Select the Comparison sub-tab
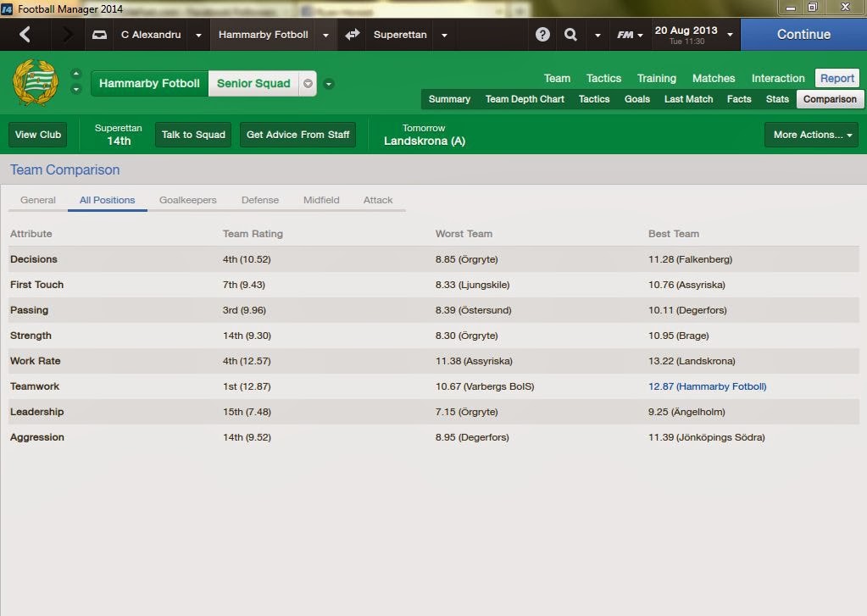Screen dimensions: 867x616 pos(830,99)
